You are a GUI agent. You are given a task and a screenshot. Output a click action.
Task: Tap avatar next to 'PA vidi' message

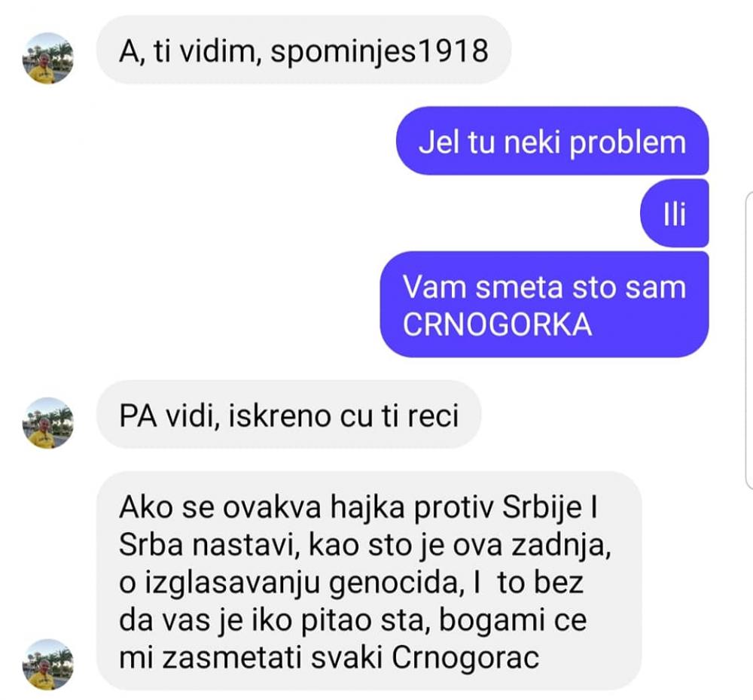pos(48,423)
